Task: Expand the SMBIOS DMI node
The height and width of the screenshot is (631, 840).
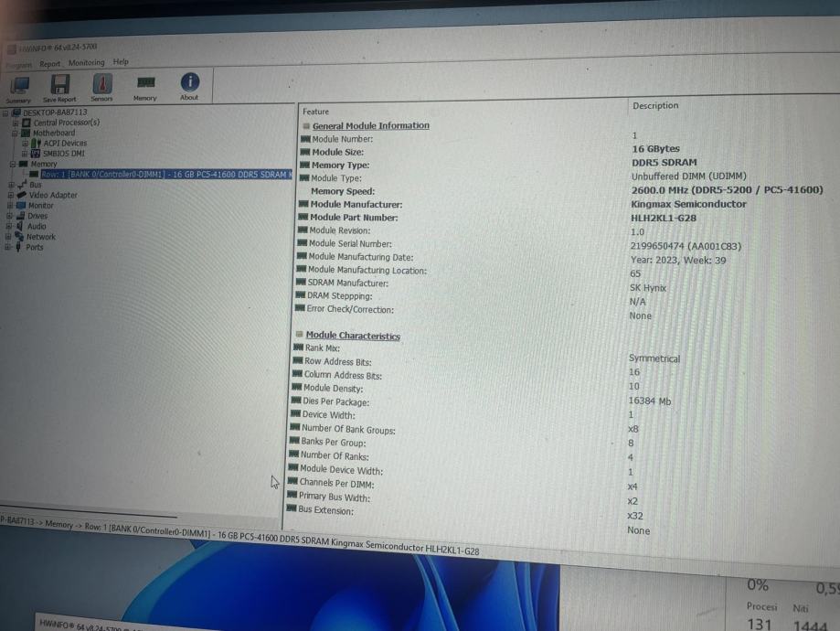Action: click(x=24, y=154)
